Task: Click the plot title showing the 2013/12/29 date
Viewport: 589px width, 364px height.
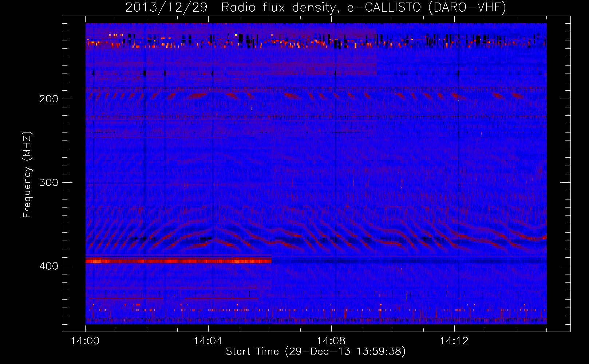Action: (x=316, y=7)
